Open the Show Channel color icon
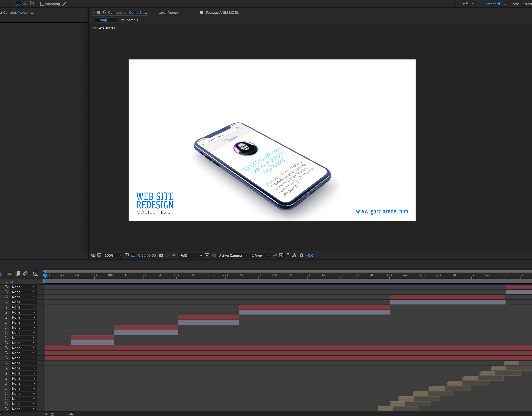 pyautogui.click(x=174, y=255)
